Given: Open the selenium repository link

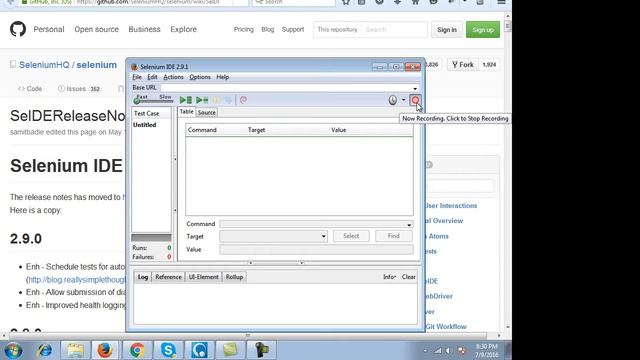Looking at the screenshot, I should coord(97,65).
